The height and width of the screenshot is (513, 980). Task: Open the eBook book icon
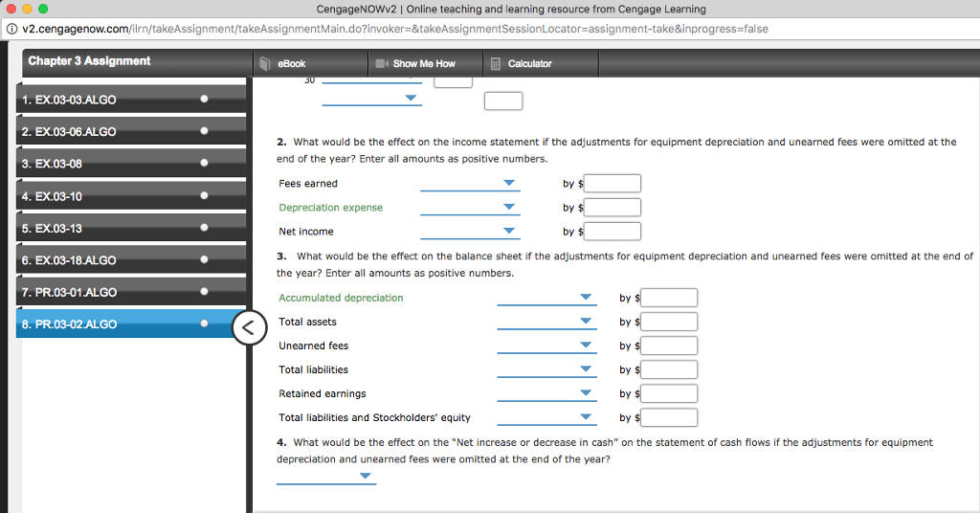click(x=265, y=64)
